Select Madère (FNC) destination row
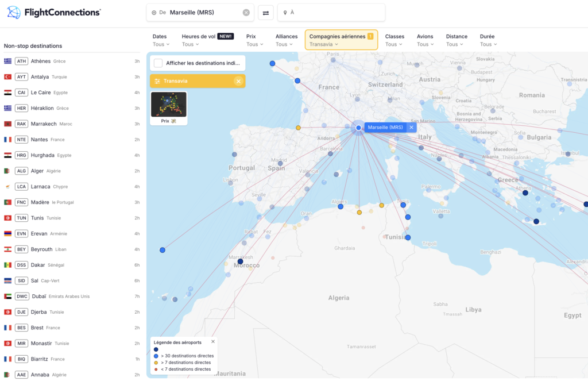The width and height of the screenshot is (588, 381). point(72,202)
